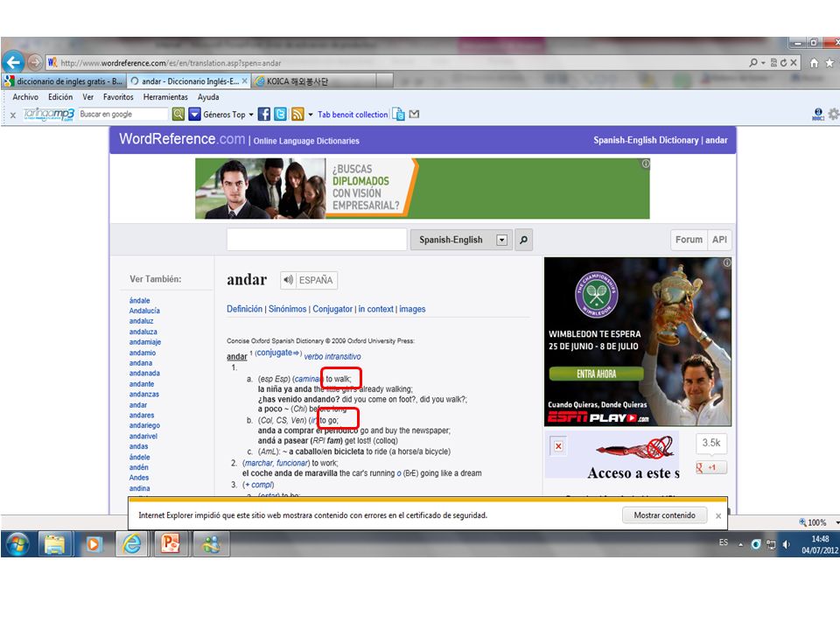
Task: Click the magnifier search icon in address bar
Action: point(753,63)
